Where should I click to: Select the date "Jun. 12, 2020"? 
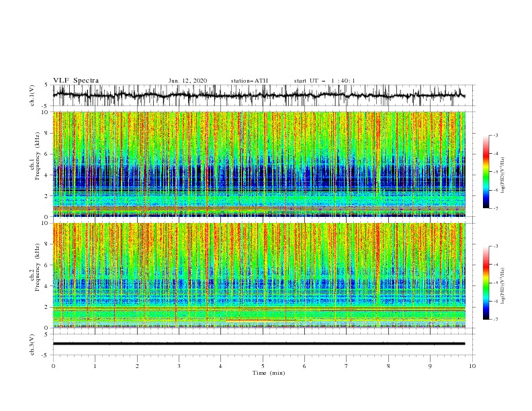[x=187, y=81]
